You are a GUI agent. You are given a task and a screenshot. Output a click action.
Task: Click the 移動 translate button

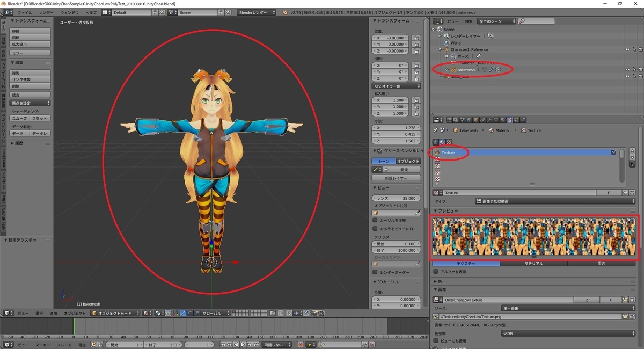[x=31, y=31]
